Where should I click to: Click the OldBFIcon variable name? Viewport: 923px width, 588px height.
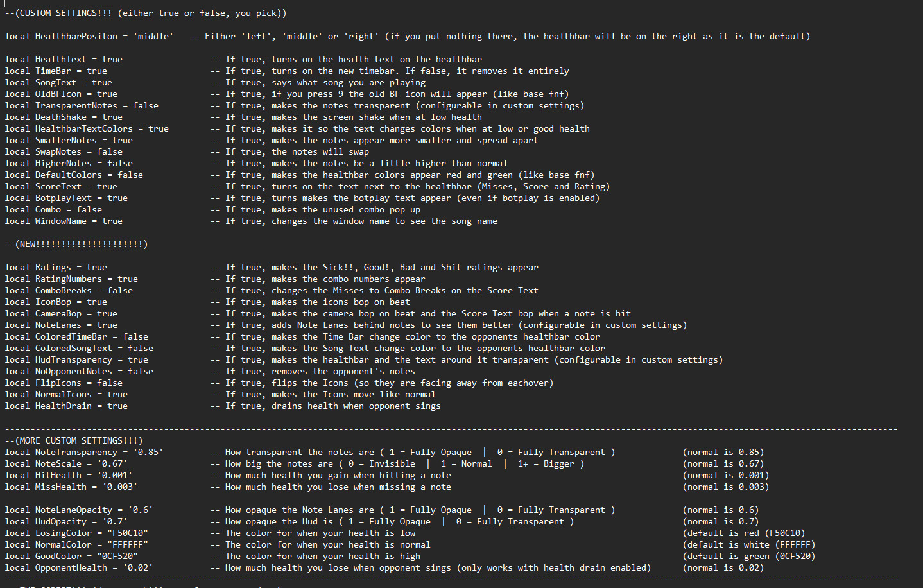pyautogui.click(x=58, y=94)
